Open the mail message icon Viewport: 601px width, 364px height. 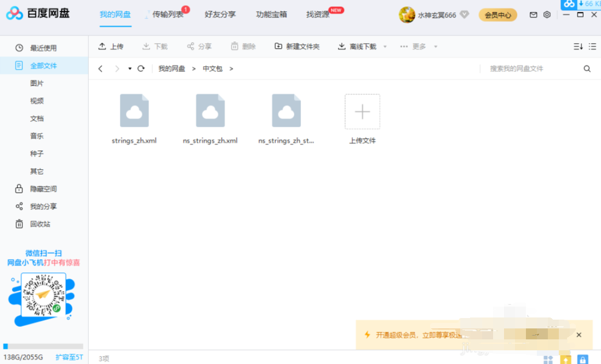[x=534, y=15]
